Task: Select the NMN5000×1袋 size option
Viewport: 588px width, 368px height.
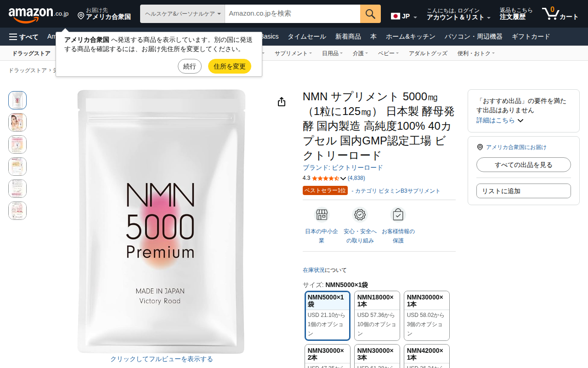Action: tap(328, 316)
